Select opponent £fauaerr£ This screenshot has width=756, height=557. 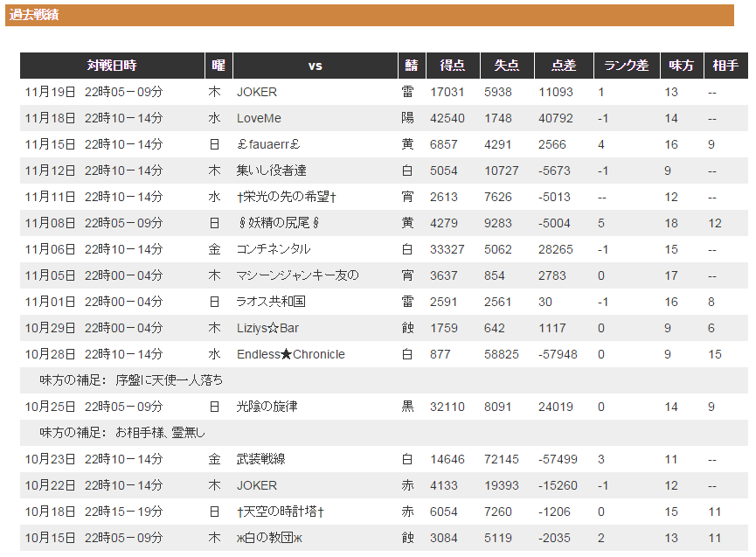[x=268, y=144]
